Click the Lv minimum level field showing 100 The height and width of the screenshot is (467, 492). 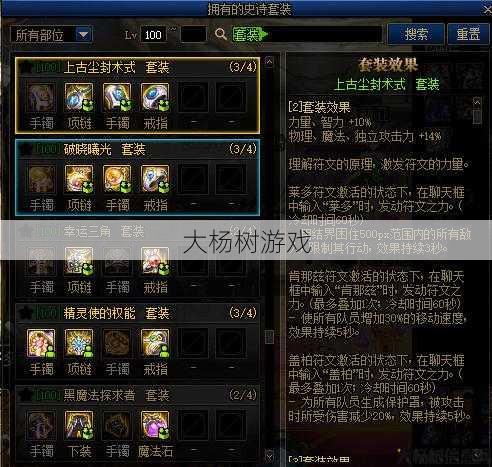(153, 34)
